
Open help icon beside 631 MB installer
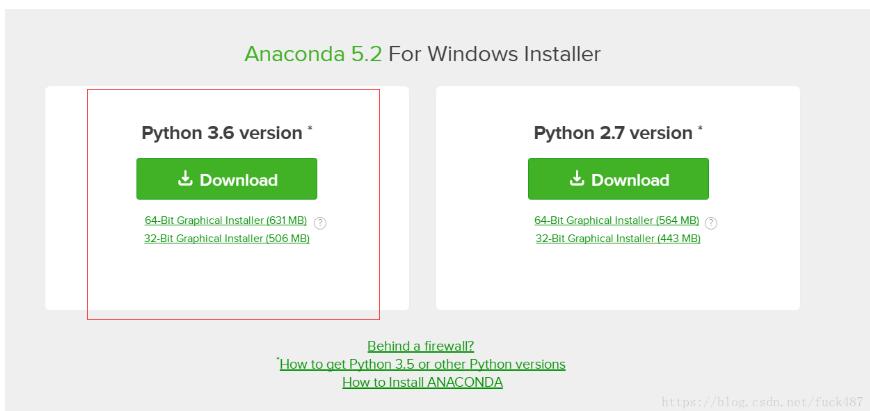click(x=320, y=221)
